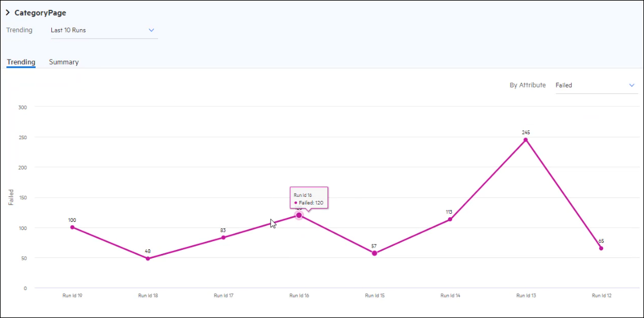Click the Run Id 14 data point
Viewport: 644px width, 318px height.
click(x=450, y=220)
